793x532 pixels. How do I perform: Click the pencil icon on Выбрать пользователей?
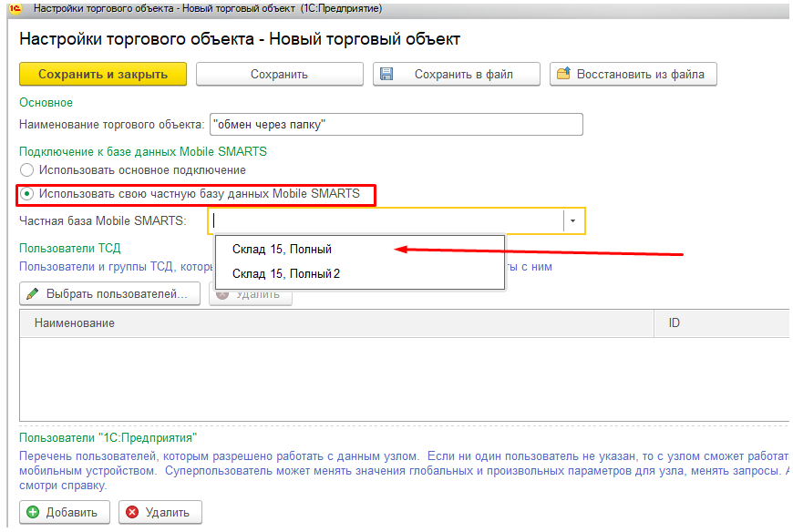click(33, 293)
